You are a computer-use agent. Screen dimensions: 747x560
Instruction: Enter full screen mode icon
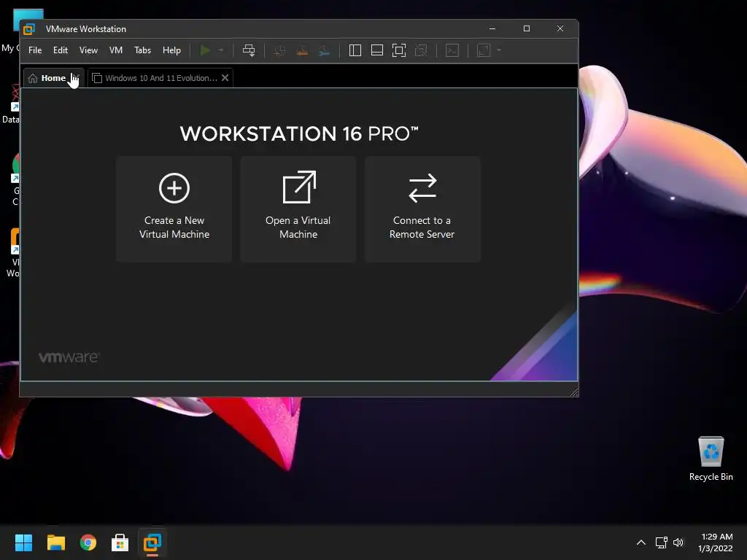click(399, 50)
